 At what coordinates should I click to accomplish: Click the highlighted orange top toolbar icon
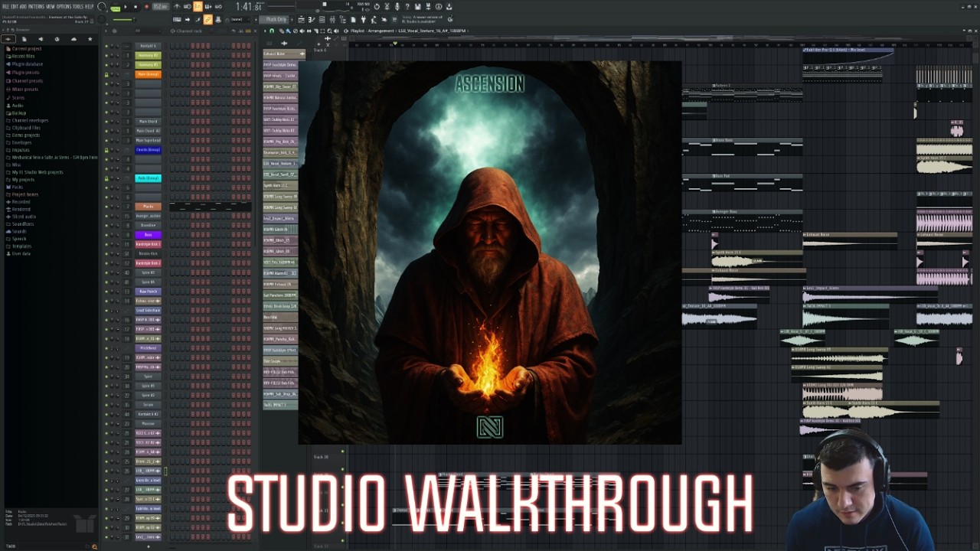(198, 7)
